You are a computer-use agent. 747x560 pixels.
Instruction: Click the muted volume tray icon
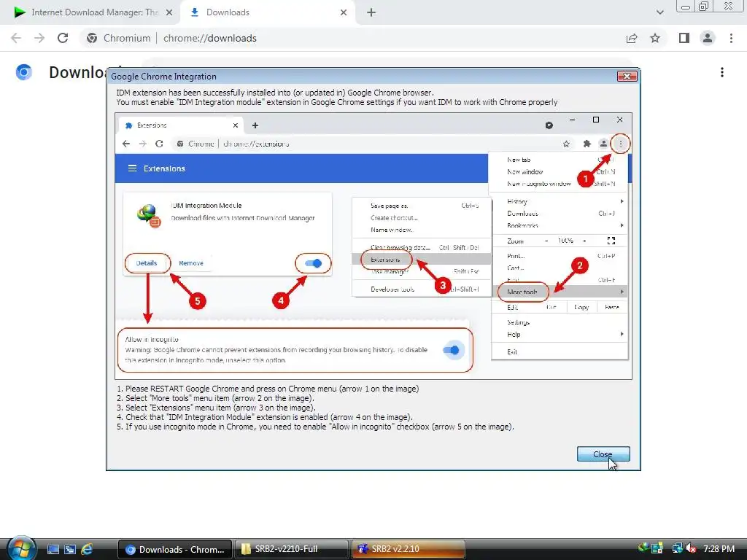[690, 548]
